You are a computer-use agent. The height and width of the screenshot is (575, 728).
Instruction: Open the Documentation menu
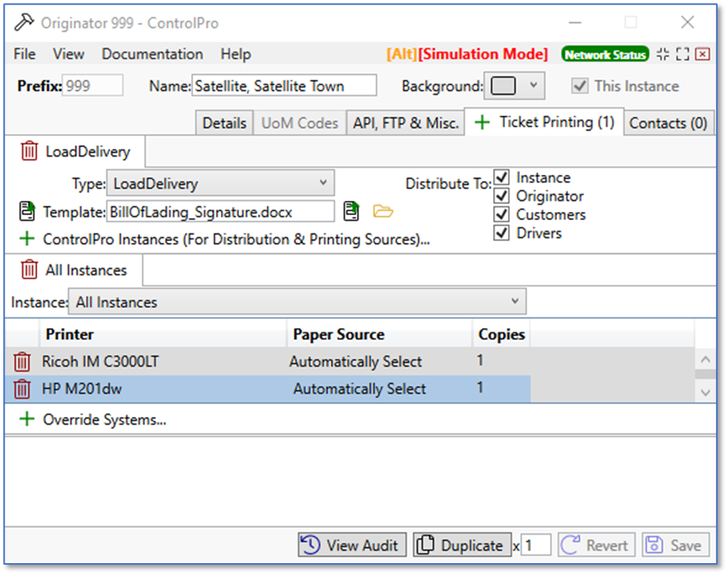click(x=152, y=55)
